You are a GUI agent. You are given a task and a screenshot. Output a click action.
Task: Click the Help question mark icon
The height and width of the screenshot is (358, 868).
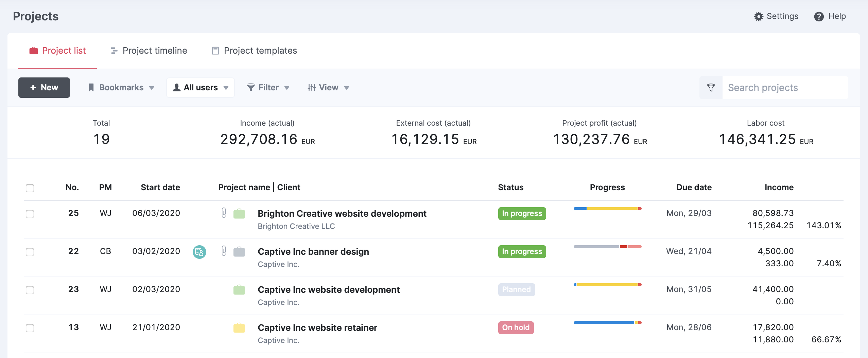tap(819, 16)
